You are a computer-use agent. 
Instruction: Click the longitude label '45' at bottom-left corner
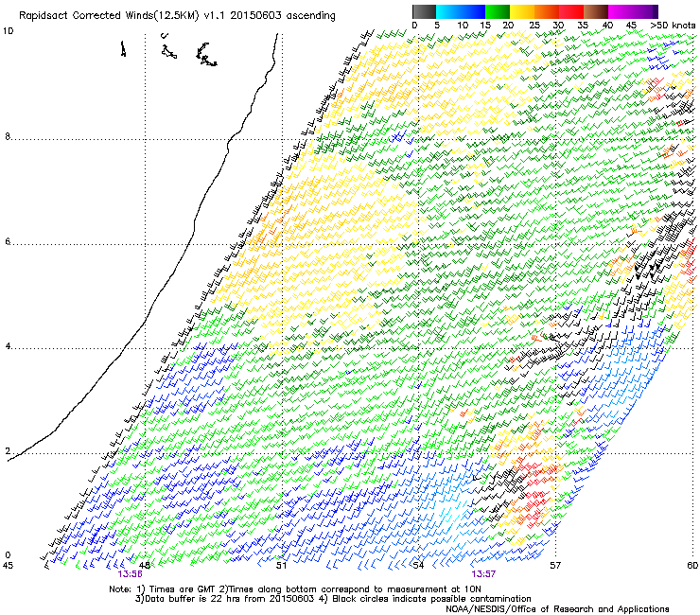[8, 566]
